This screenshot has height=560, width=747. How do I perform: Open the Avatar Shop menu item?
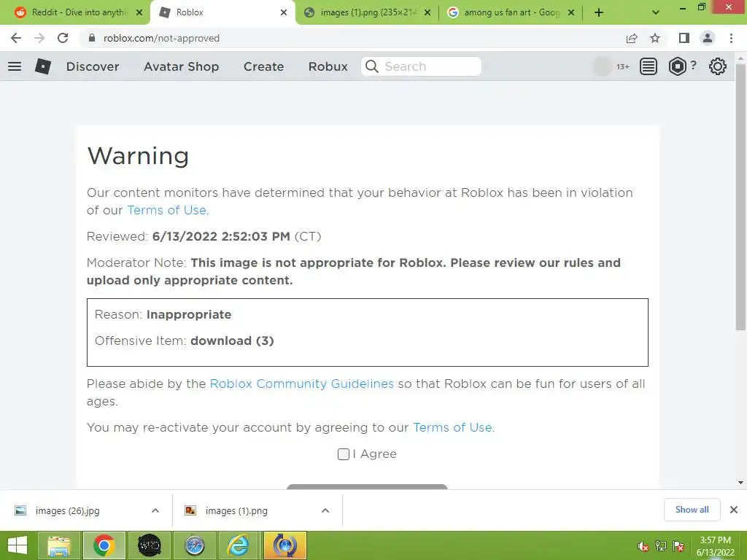(181, 66)
